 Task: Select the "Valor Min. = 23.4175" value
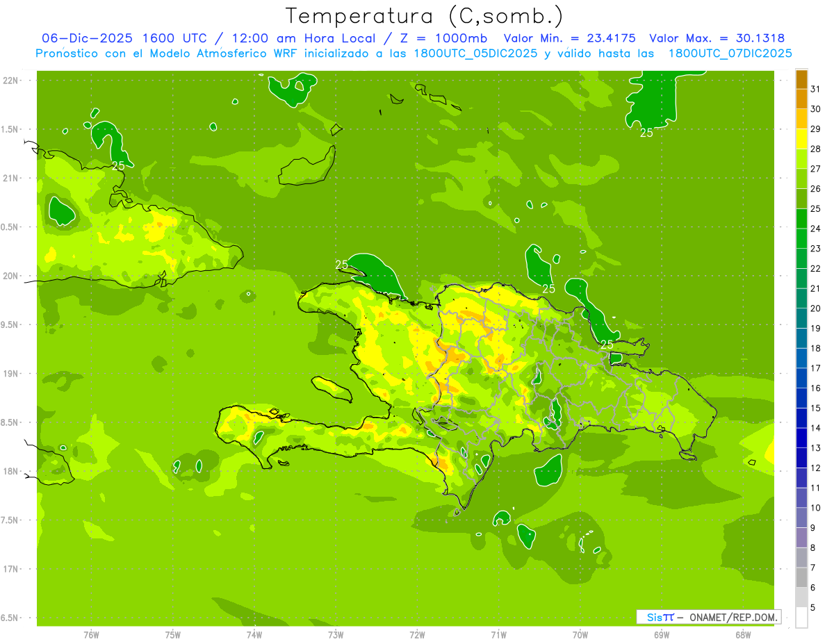tap(569, 38)
